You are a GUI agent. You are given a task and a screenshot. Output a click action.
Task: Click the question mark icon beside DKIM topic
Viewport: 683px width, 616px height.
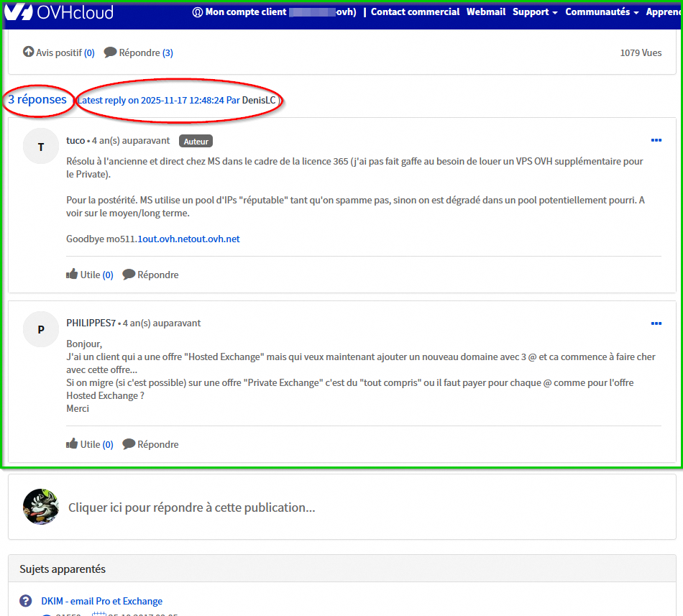26,601
